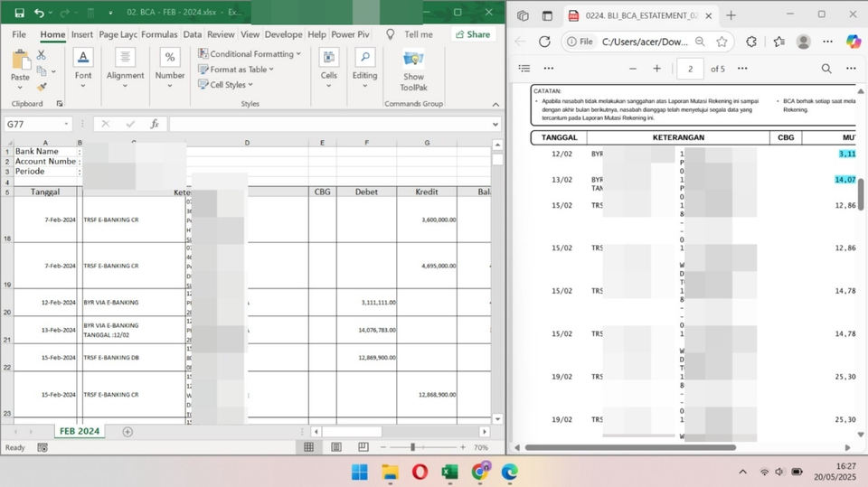Image resolution: width=868 pixels, height=487 pixels.
Task: Open new tab in Edge
Action: [731, 15]
